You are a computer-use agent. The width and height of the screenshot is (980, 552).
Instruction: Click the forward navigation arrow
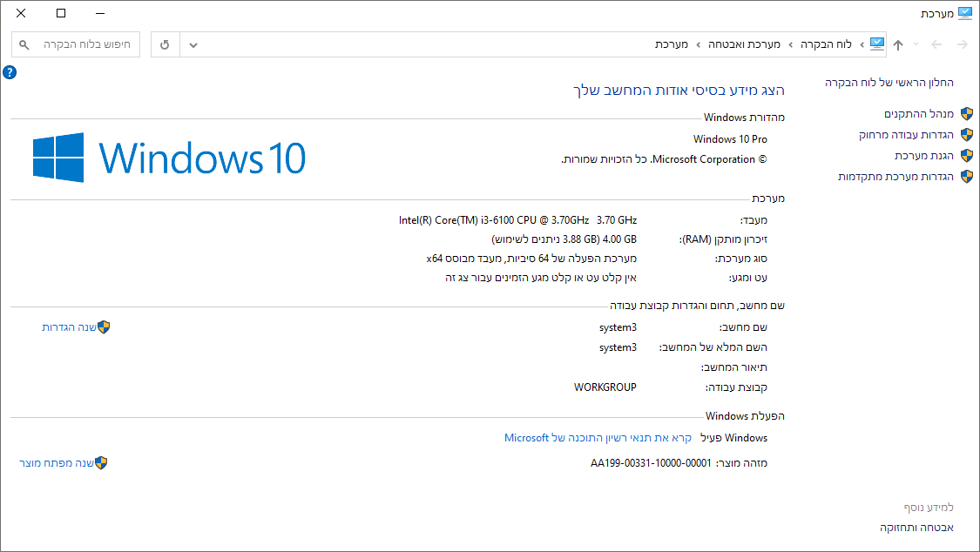pos(936,44)
